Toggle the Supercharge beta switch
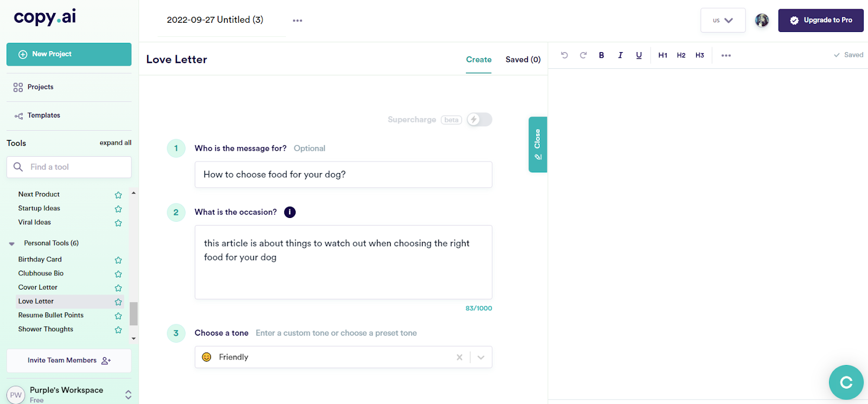Image resolution: width=868 pixels, height=404 pixels. pyautogui.click(x=480, y=119)
